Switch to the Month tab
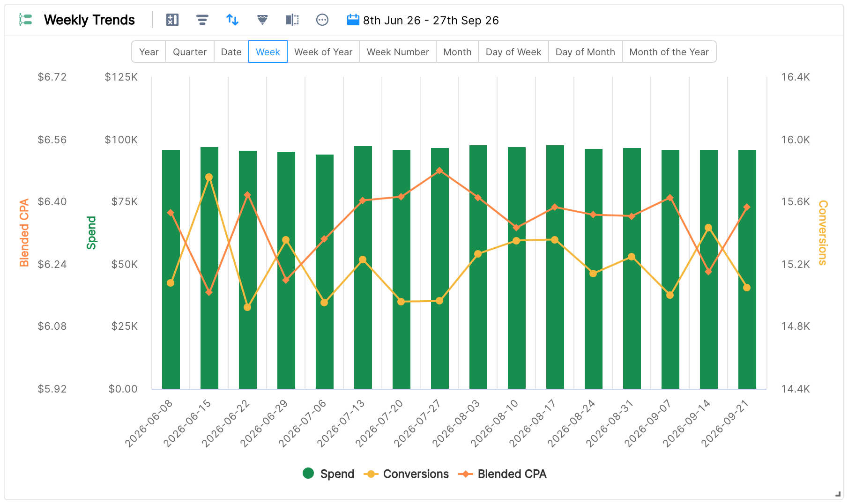Viewport: 848px width, 504px height. click(x=457, y=52)
